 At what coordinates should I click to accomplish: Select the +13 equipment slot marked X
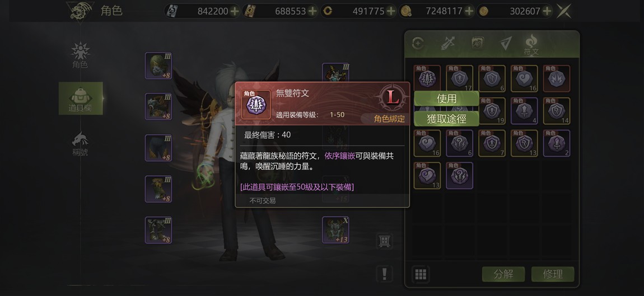point(335,230)
